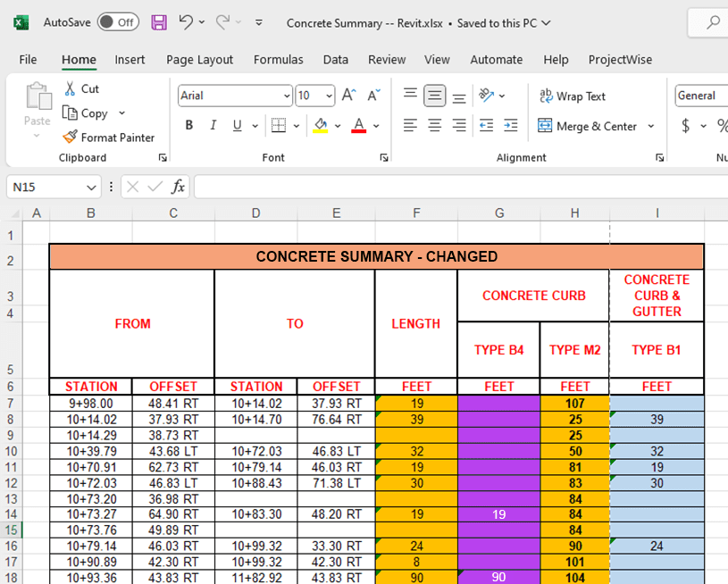Expand the Underline style arrow

pyautogui.click(x=255, y=126)
